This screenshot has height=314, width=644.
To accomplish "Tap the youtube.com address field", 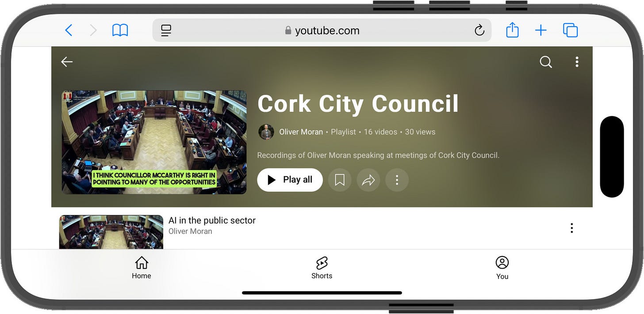I will [x=322, y=30].
